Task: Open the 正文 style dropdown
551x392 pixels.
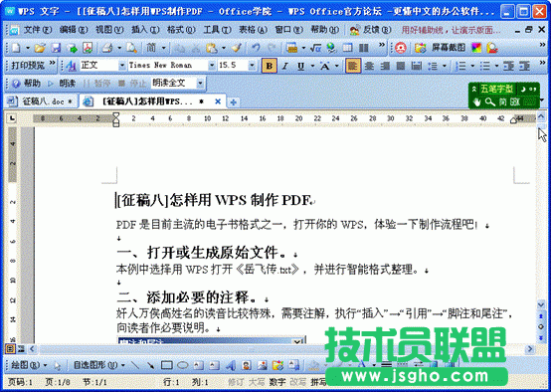Action: [122, 66]
